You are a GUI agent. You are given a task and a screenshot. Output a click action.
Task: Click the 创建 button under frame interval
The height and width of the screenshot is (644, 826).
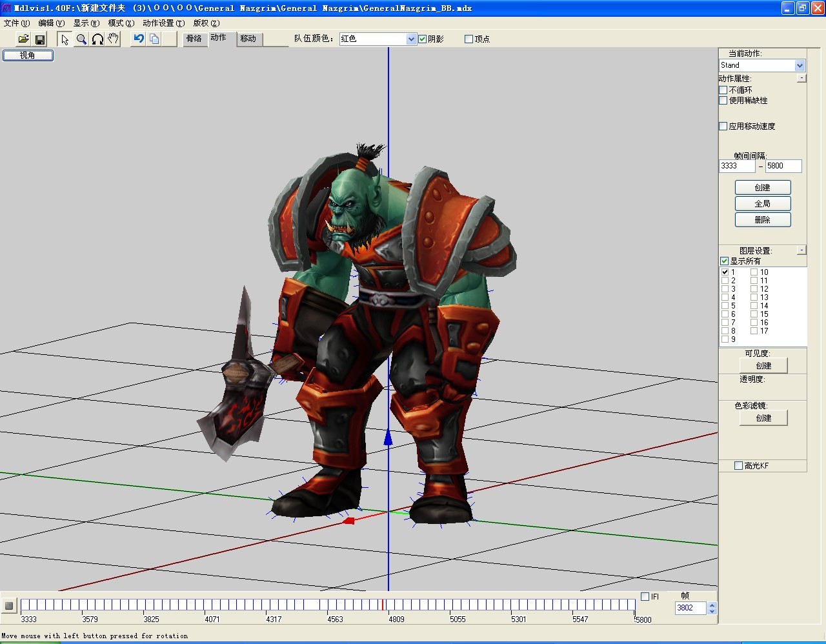pos(763,188)
